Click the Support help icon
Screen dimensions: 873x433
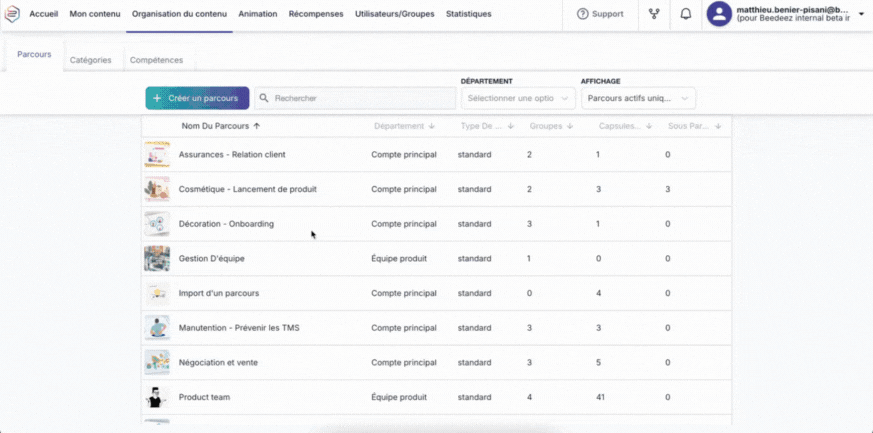583,14
